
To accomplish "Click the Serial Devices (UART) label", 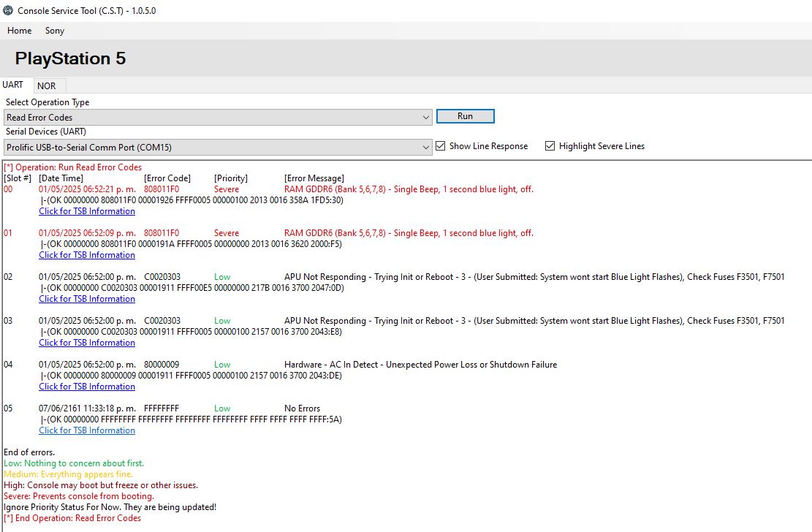I will click(46, 132).
